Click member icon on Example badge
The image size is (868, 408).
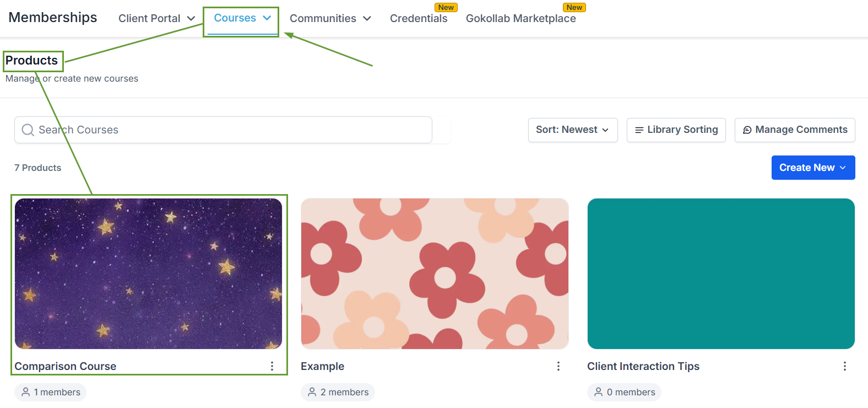312,392
